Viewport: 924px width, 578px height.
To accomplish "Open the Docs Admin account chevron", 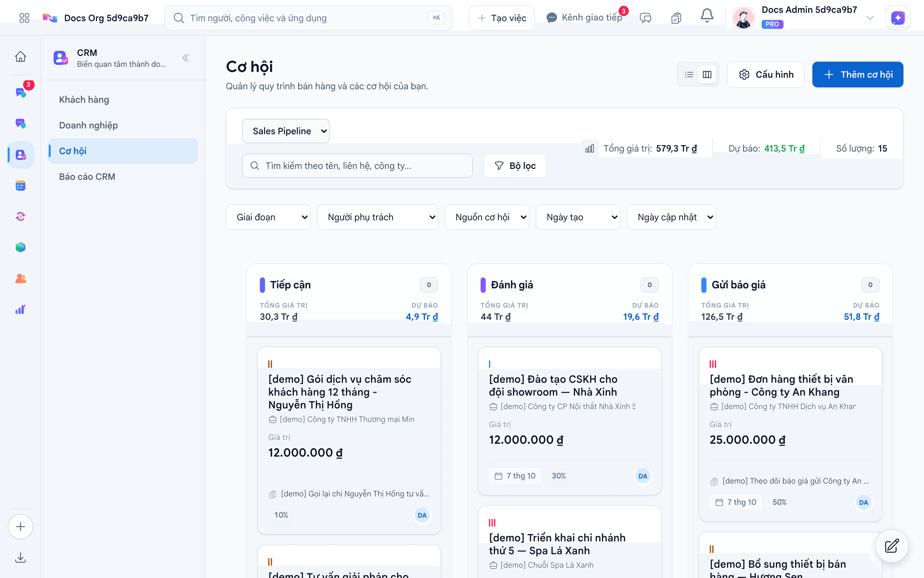I will coord(870,18).
